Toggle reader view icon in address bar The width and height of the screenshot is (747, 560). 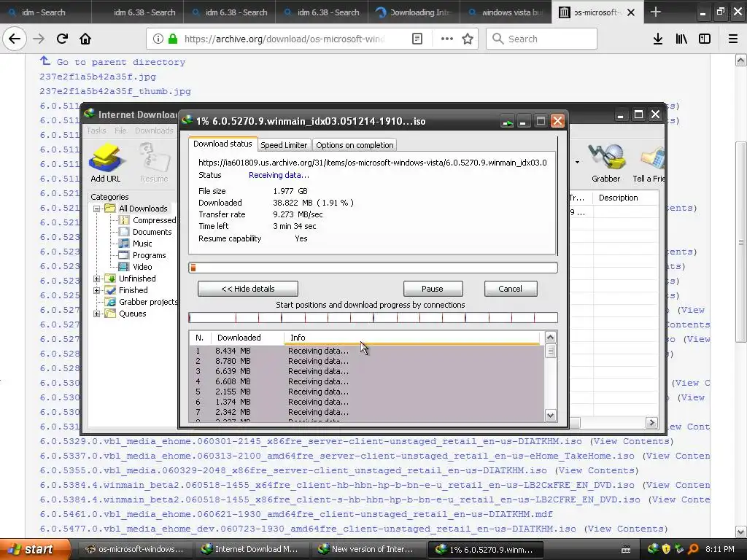(x=417, y=39)
